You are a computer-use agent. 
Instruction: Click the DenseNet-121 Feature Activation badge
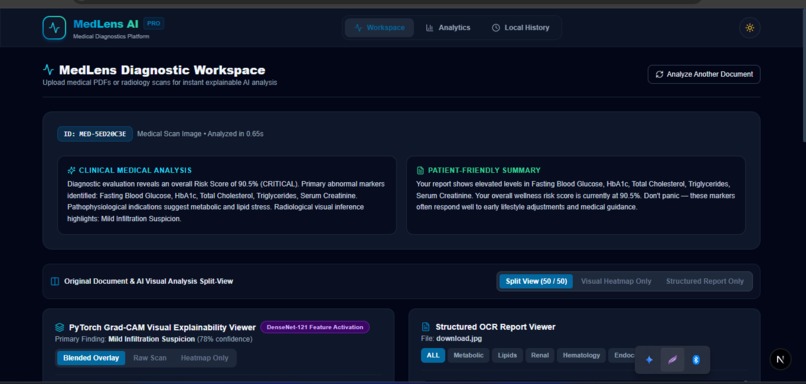point(315,327)
